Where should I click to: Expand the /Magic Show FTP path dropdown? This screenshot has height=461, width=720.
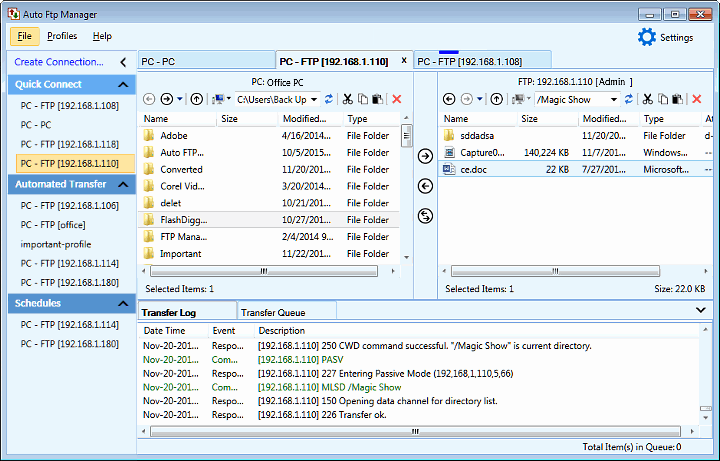click(x=613, y=99)
